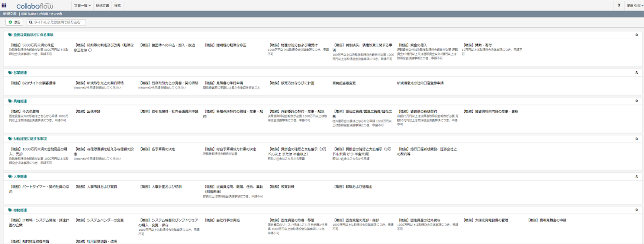Focus the title or description filter field
Screen dimensions: 644x244
58,23
